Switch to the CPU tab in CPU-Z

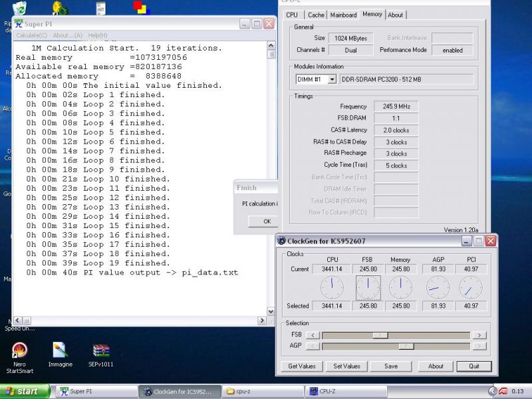point(292,15)
